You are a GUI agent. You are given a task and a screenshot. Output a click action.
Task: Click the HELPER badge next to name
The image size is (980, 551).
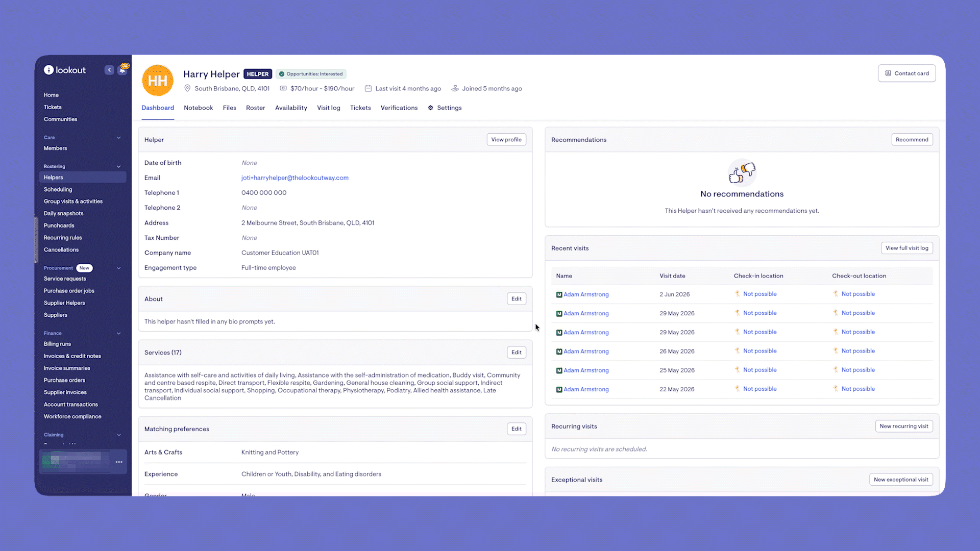(258, 74)
